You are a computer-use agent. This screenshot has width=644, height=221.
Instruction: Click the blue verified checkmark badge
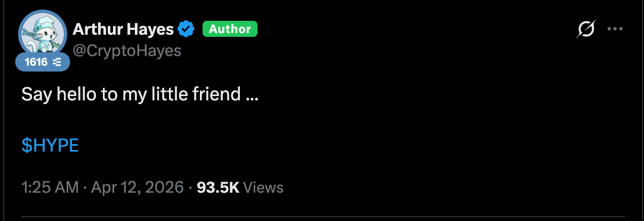coord(186,29)
